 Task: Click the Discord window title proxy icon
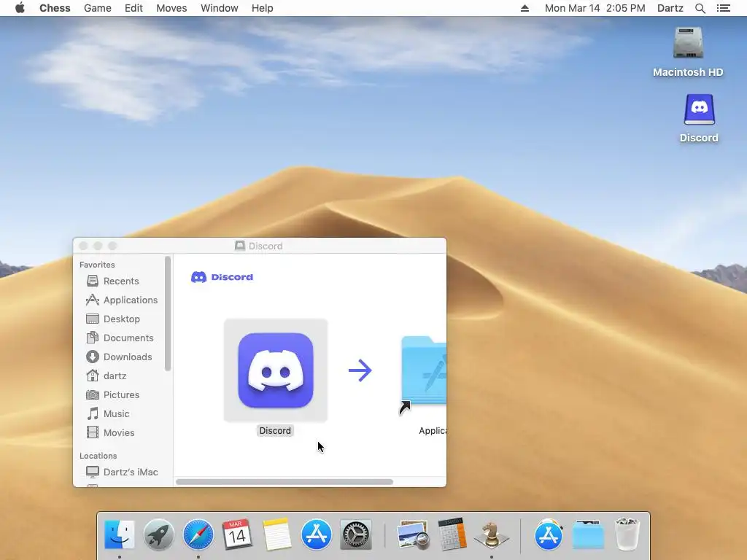point(239,246)
